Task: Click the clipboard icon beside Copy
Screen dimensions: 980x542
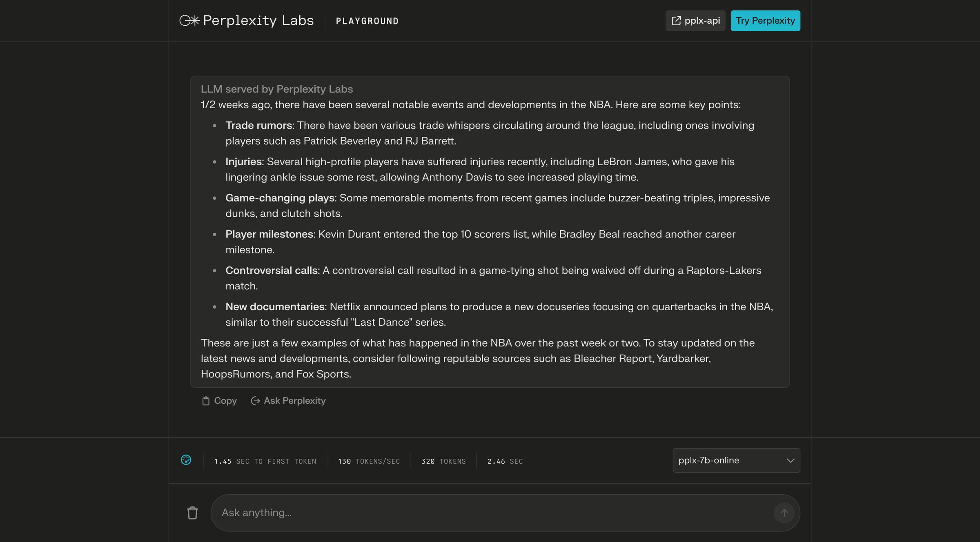Action: [206, 401]
